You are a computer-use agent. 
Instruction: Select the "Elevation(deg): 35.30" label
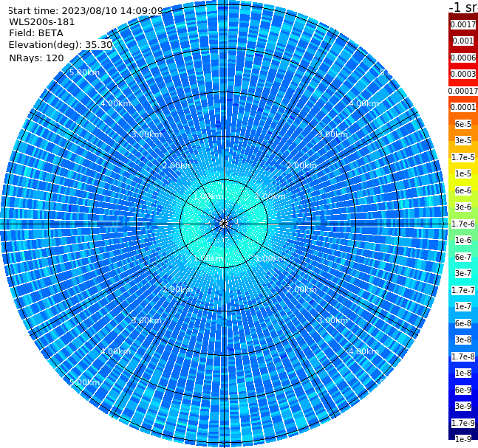(61, 45)
